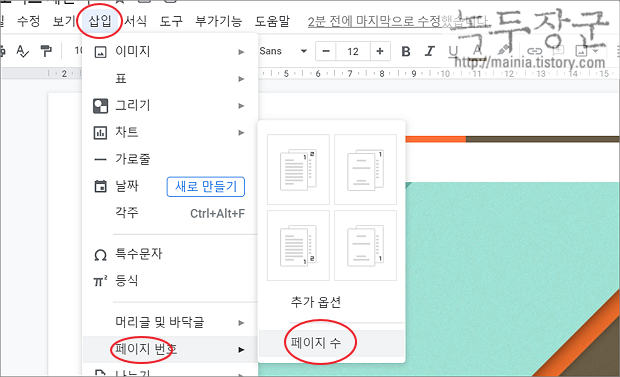Expand the 차트 submenu arrow
Screen dimensions: 620x377
click(x=241, y=133)
